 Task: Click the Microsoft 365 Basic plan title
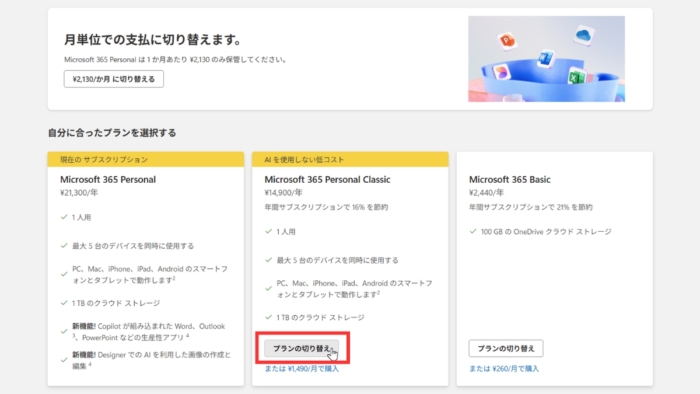(x=509, y=179)
